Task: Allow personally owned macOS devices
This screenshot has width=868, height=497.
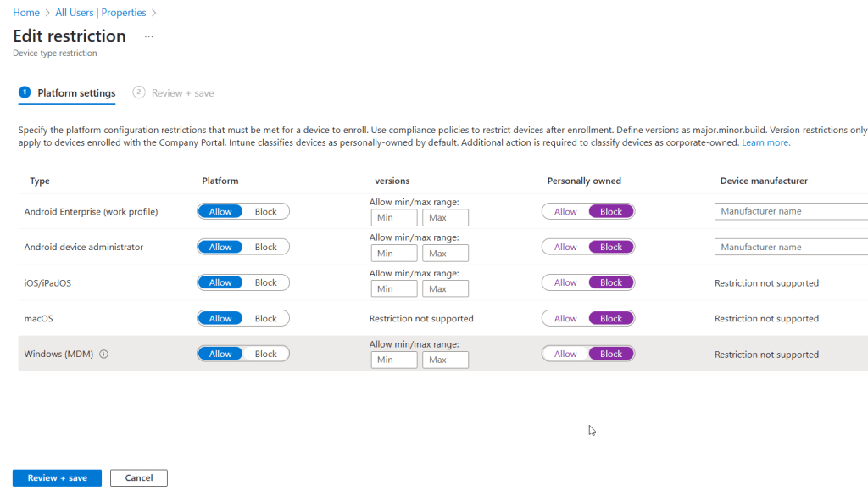Action: [565, 319]
